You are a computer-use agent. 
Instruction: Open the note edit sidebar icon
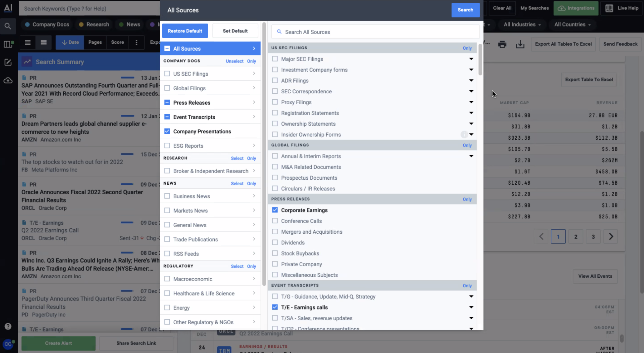coord(8,62)
